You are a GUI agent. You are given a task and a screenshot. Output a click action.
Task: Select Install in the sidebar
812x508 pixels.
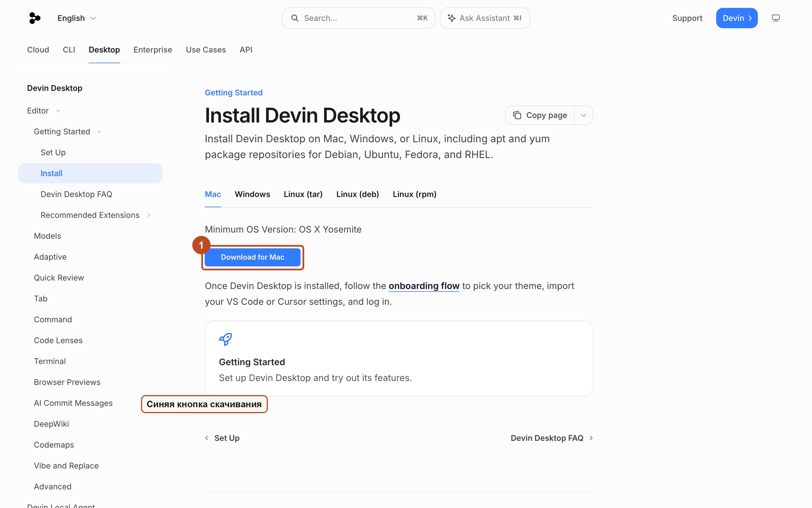[x=90, y=173]
